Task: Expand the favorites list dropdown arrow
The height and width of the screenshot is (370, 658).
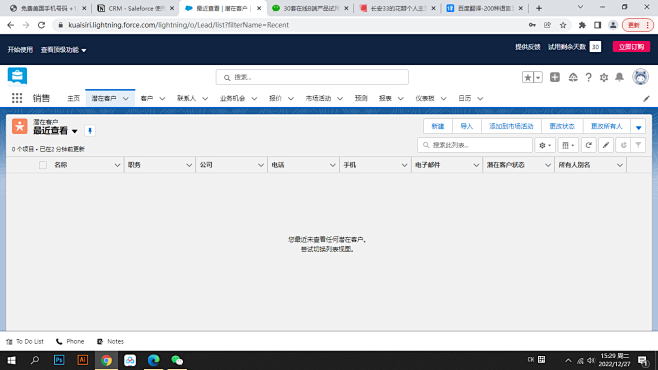Action: 538,77
